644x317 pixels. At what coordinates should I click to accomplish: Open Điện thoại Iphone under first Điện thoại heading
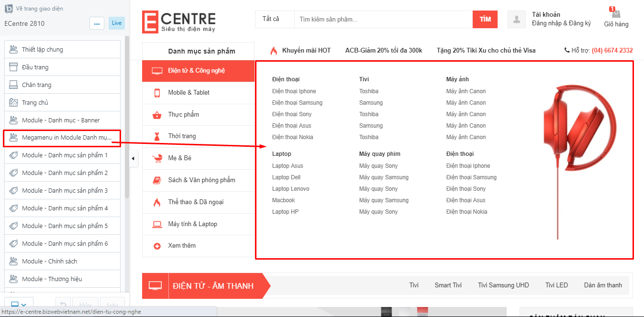tap(294, 91)
